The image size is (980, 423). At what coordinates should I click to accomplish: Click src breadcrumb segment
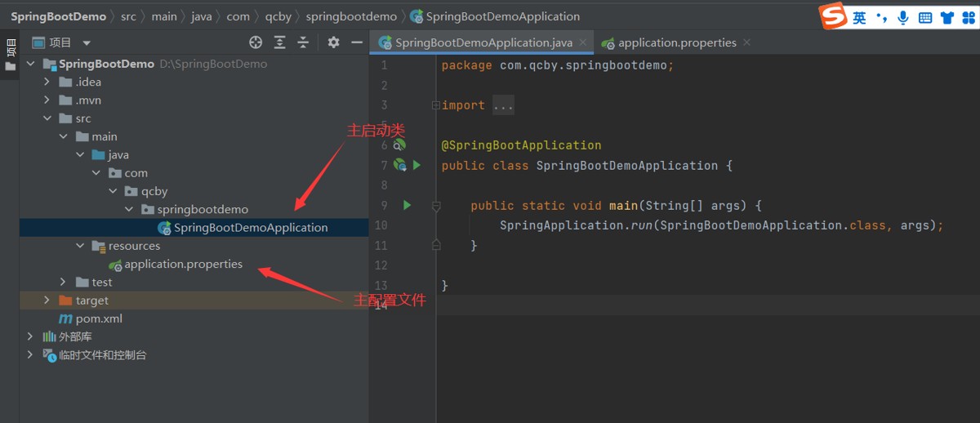(x=128, y=16)
